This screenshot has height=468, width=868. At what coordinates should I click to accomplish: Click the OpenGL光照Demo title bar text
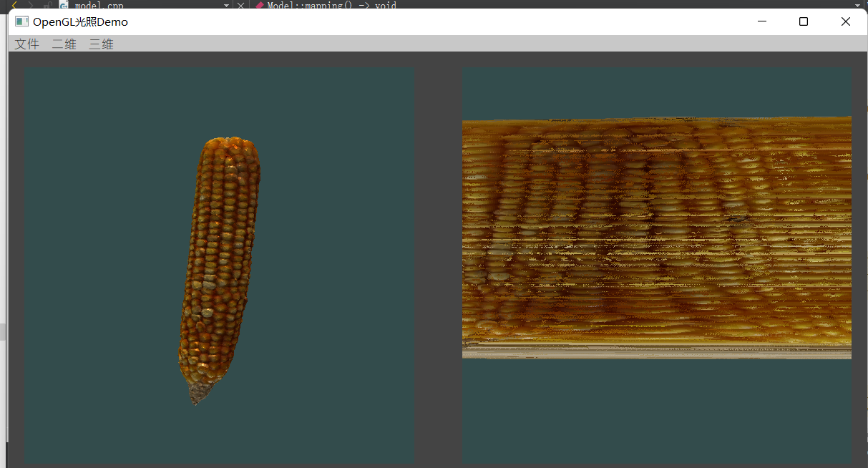click(x=81, y=21)
